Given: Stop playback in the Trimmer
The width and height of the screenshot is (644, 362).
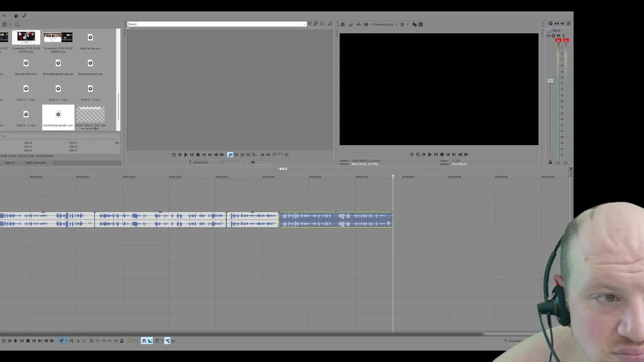Looking at the screenshot, I should tap(198, 154).
